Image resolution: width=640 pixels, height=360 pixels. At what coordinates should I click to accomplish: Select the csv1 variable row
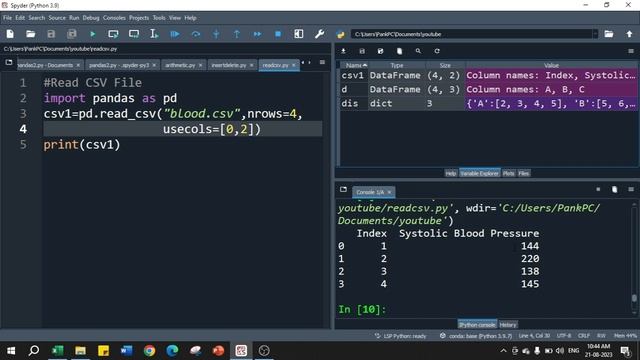click(489, 76)
